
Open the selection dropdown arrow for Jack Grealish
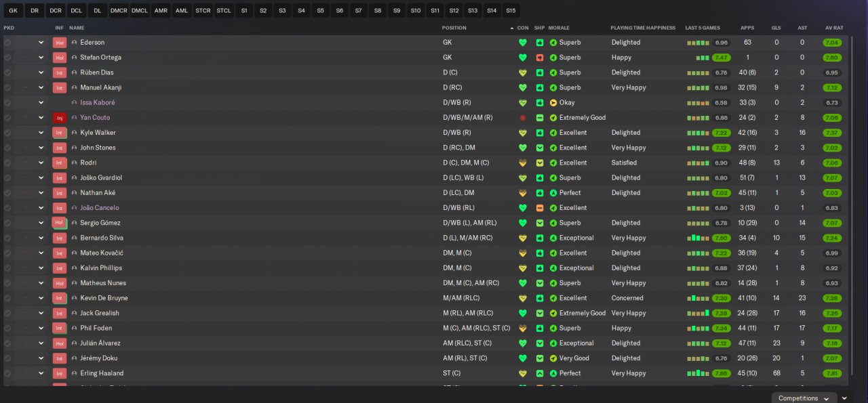tap(41, 313)
